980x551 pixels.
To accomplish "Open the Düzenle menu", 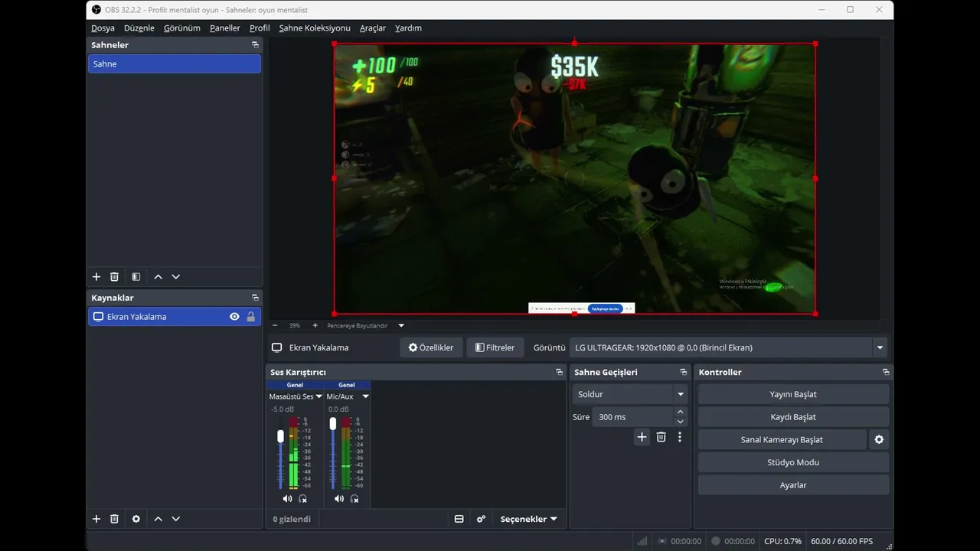I will click(139, 28).
